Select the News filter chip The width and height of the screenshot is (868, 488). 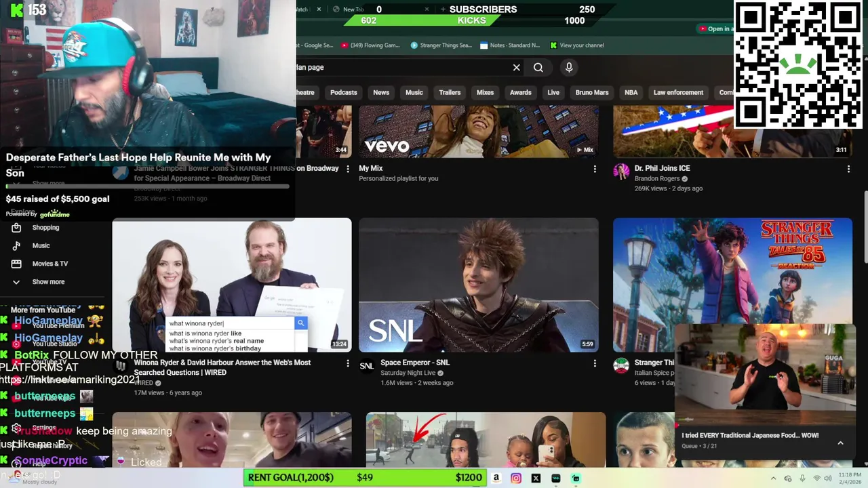pos(381,92)
